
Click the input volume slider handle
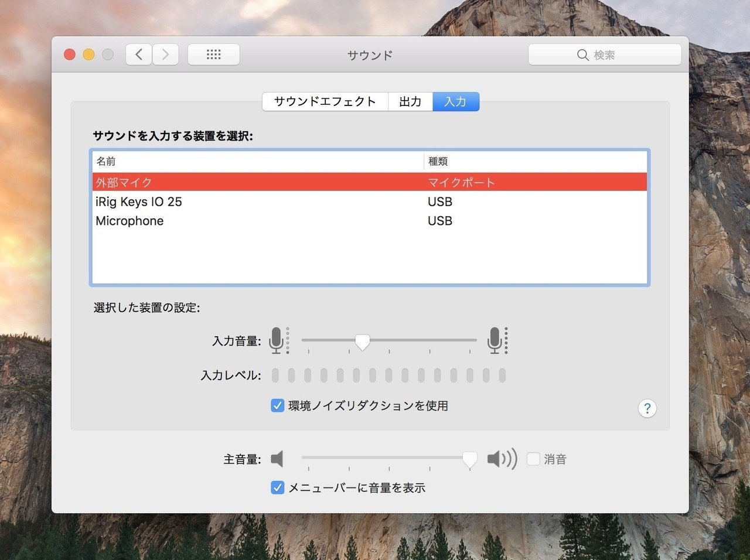(x=363, y=340)
